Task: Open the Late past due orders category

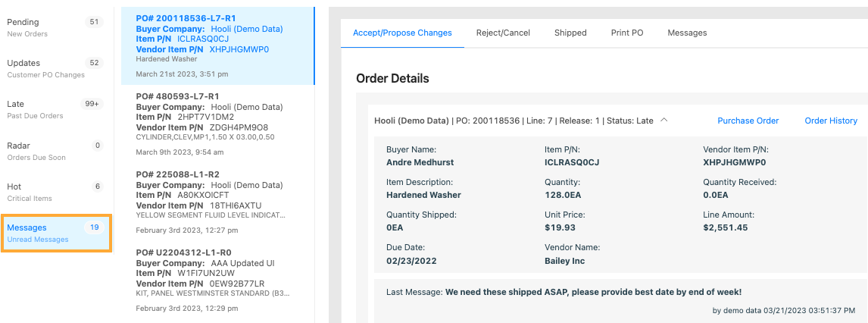Action: [x=55, y=110]
